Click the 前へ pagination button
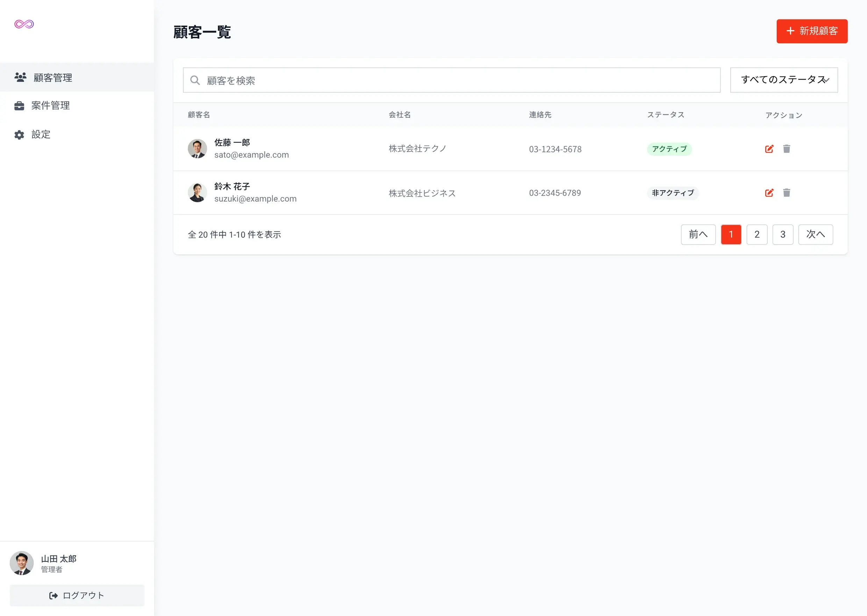 coord(698,234)
